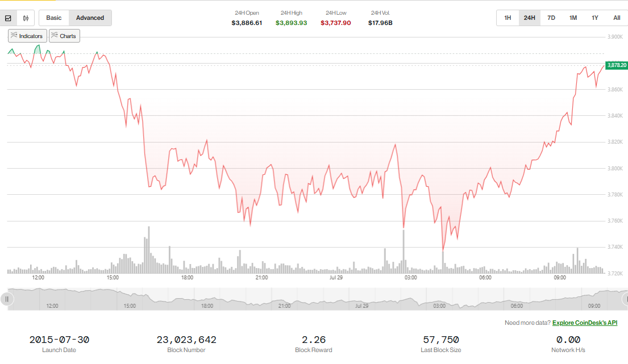Click the 24H Open value $3,886.61
This screenshot has height=364, width=628.
point(247,23)
